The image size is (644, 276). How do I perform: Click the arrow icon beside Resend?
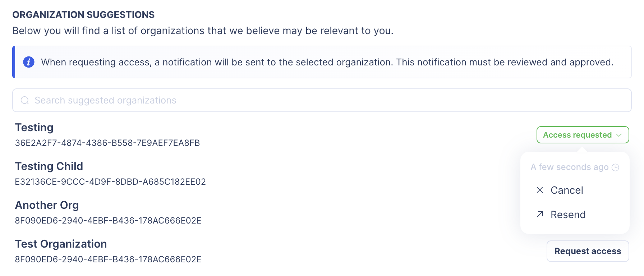540,215
